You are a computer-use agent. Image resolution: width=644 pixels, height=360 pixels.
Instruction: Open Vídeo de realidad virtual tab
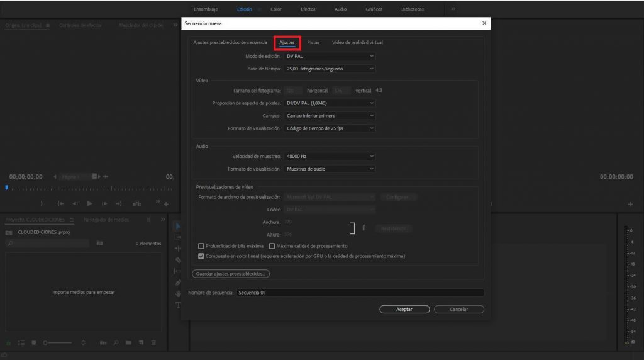[357, 42]
